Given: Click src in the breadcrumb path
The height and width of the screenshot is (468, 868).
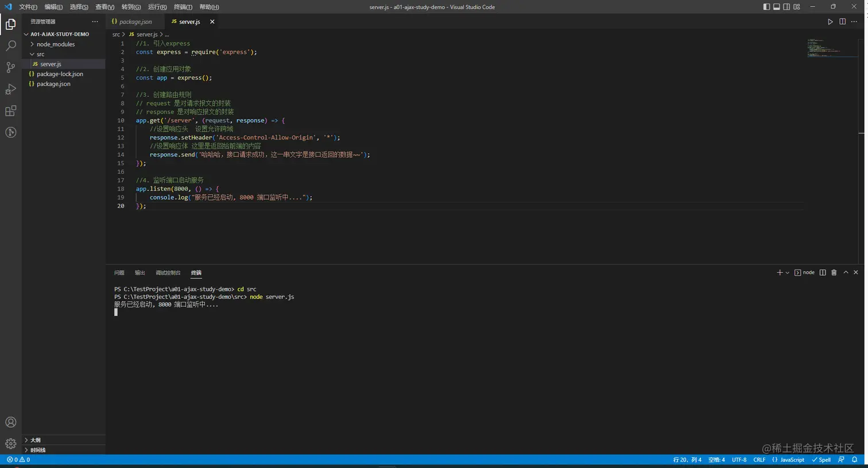Looking at the screenshot, I should pyautogui.click(x=116, y=34).
